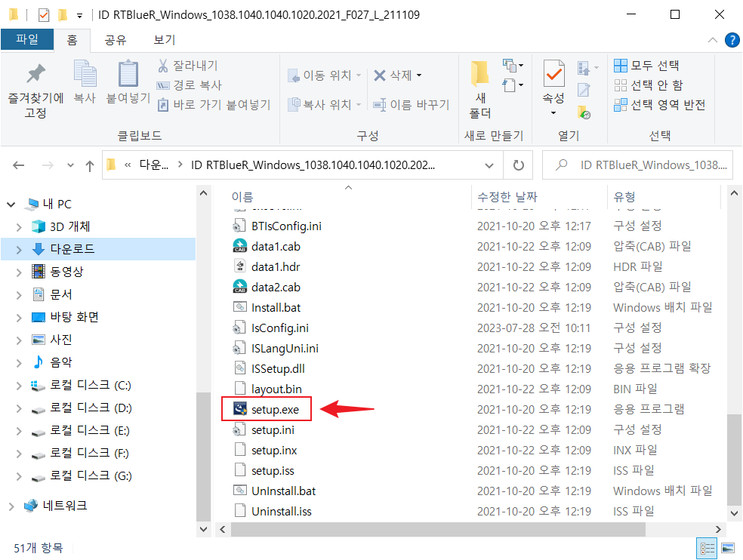The width and height of the screenshot is (743, 560).
Task: Switch to Details view icon in status bar
Action: pyautogui.click(x=706, y=549)
